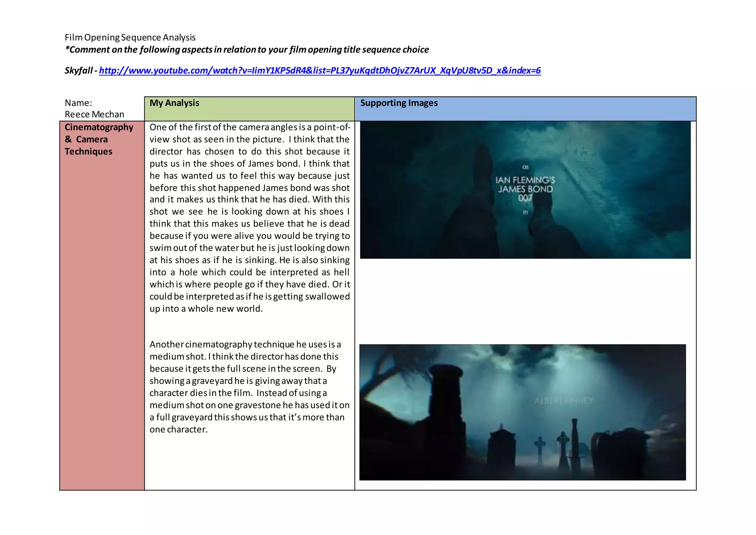Screen dimensions: 756x535
Task: Click the text 'one character.' ending the analysis
Action: (179, 429)
